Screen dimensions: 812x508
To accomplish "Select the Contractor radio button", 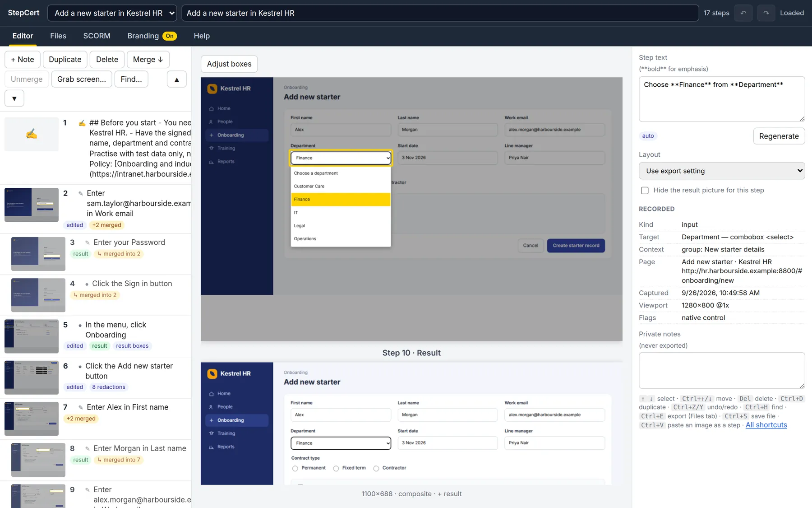I will point(376,468).
